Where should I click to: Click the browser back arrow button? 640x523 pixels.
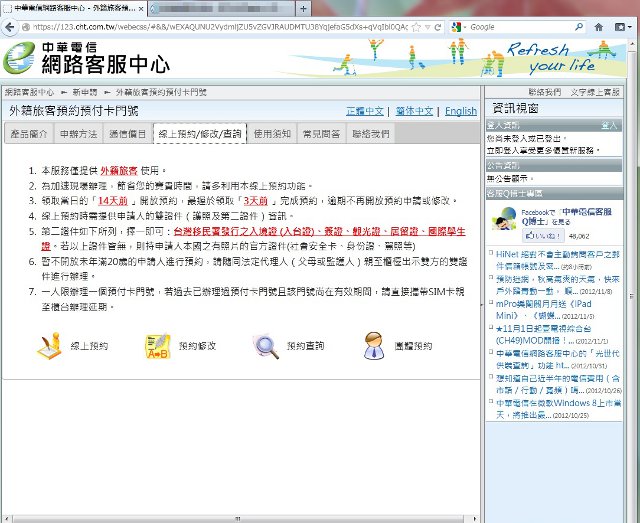pyautogui.click(x=12, y=27)
